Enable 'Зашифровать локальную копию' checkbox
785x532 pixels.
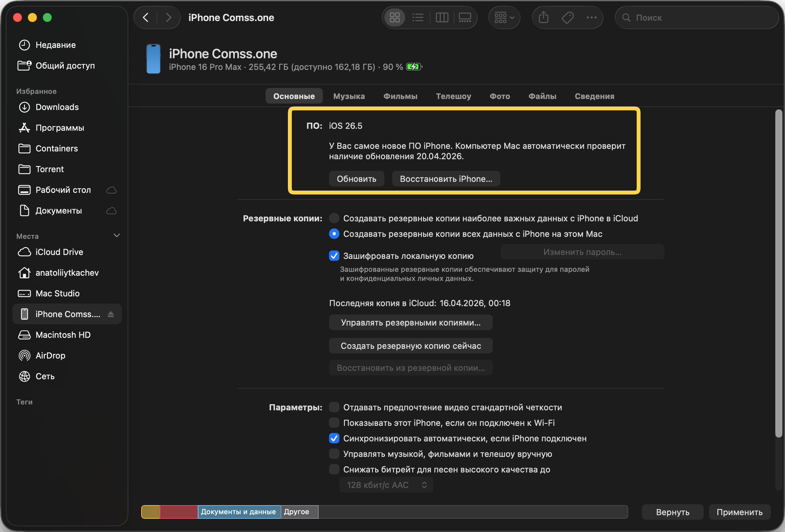pyautogui.click(x=334, y=256)
